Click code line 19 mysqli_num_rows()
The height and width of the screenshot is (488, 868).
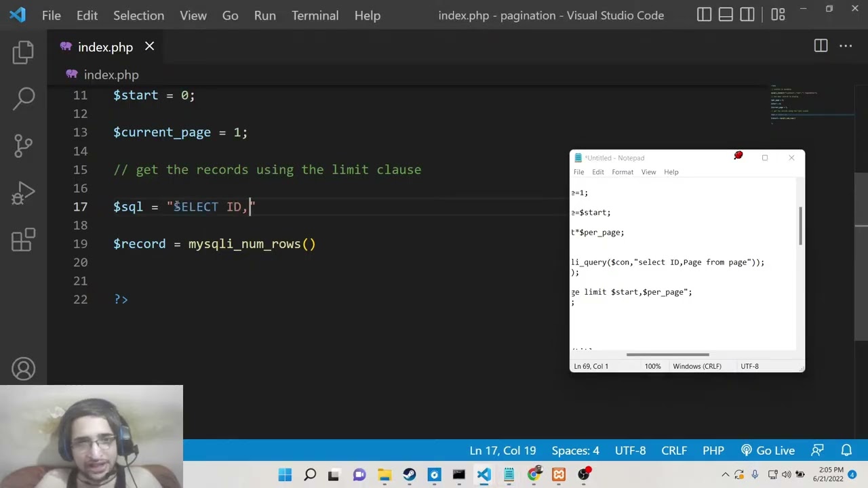click(252, 244)
